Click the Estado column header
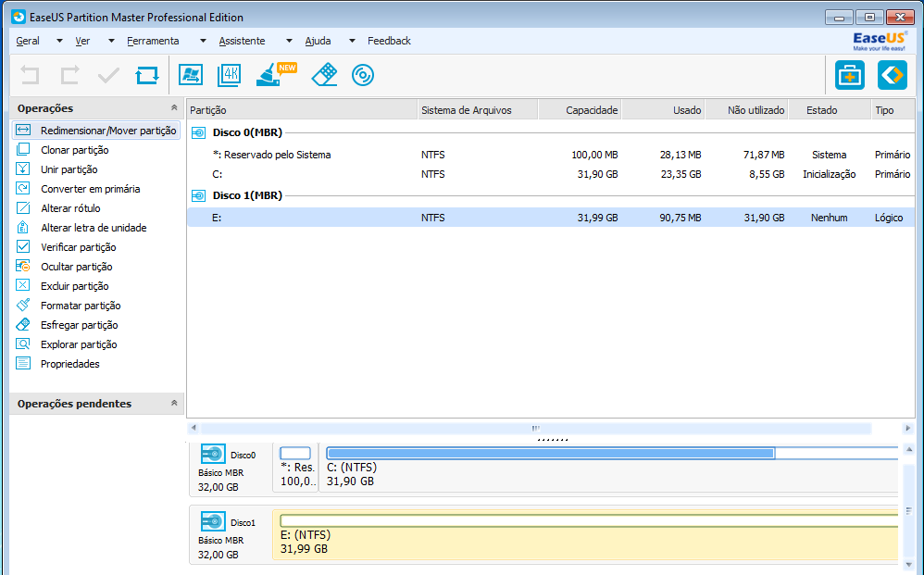 coord(830,110)
